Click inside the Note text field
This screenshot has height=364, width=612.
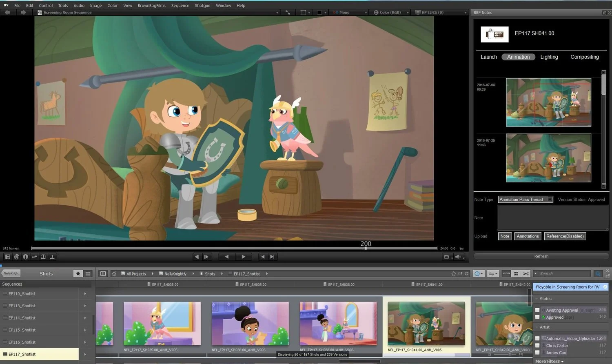pyautogui.click(x=553, y=218)
